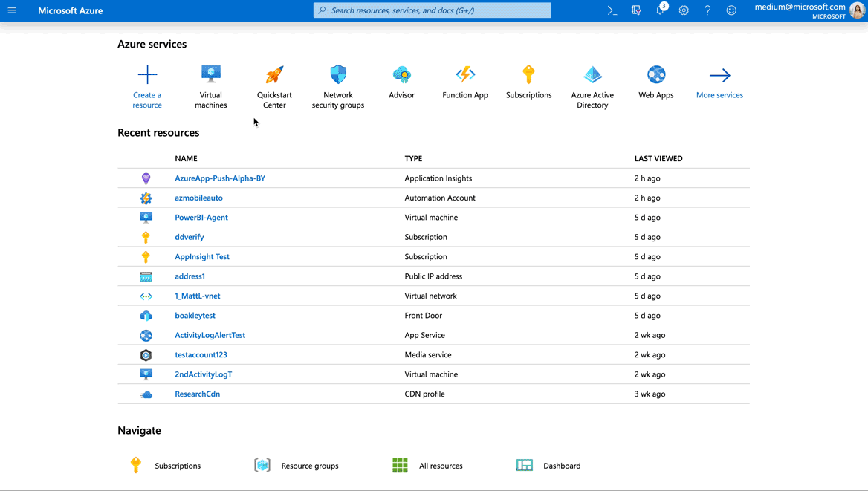Open the PowerBI-Agent virtual machine link
Screen dimensions: 868x491
click(x=201, y=218)
